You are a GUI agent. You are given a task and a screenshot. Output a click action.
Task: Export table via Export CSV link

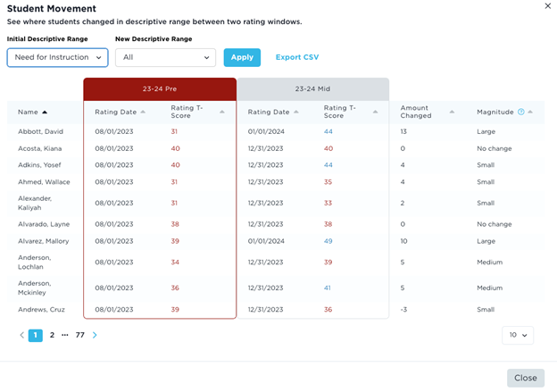pyautogui.click(x=296, y=57)
